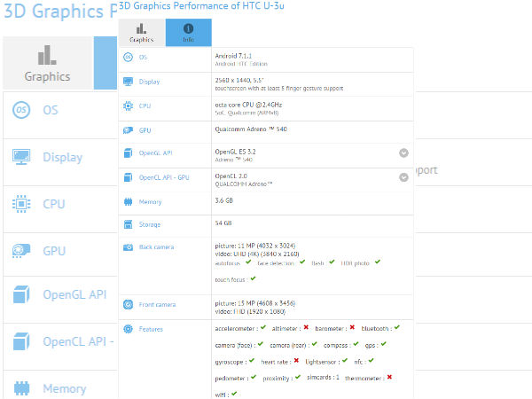Screen dimensions: 532x399
Task: Click the GPU card icon in foreground table
Action: [128, 130]
